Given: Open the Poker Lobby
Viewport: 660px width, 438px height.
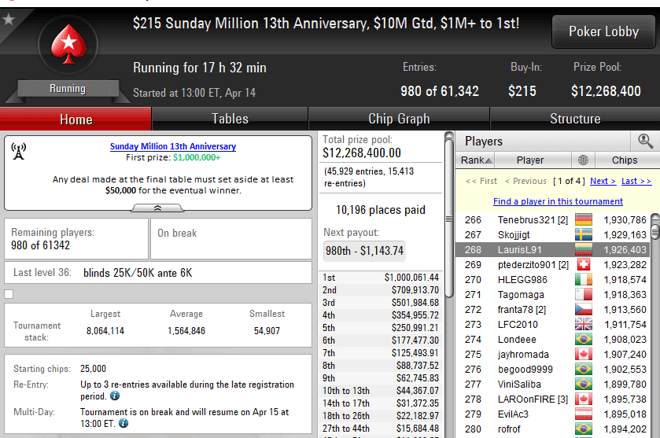Looking at the screenshot, I should pos(604,32).
